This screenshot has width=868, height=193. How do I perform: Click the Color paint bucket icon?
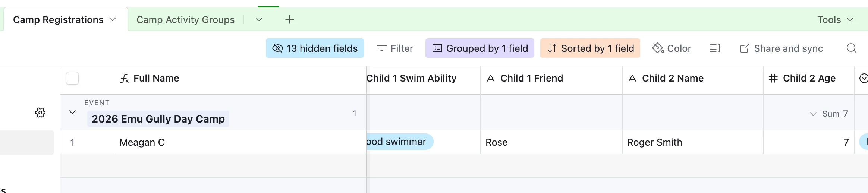[x=658, y=48]
